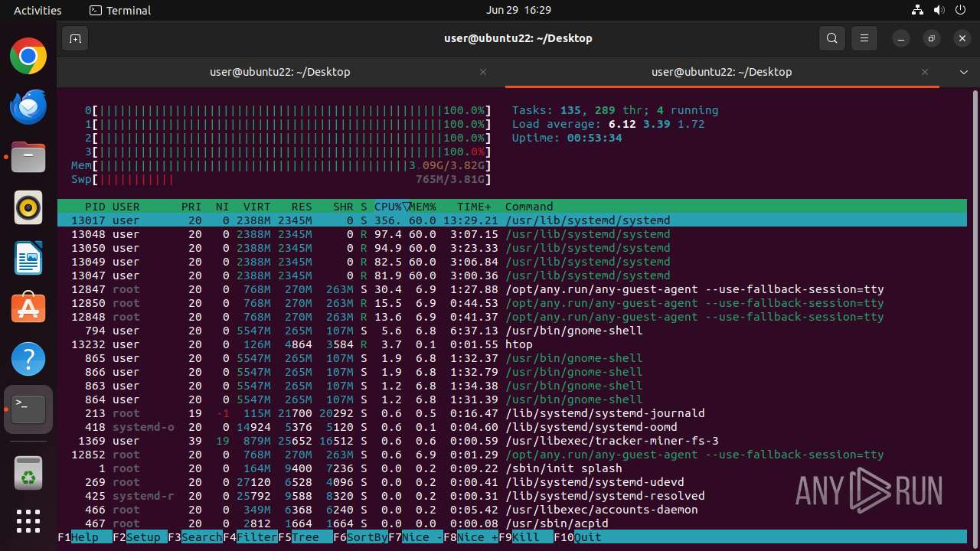Click F10 Quit in htop
The image size is (980, 551).
578,537
